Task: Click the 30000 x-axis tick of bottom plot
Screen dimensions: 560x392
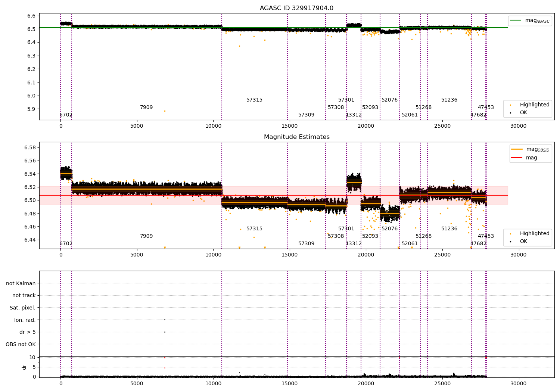Action: coord(519,383)
